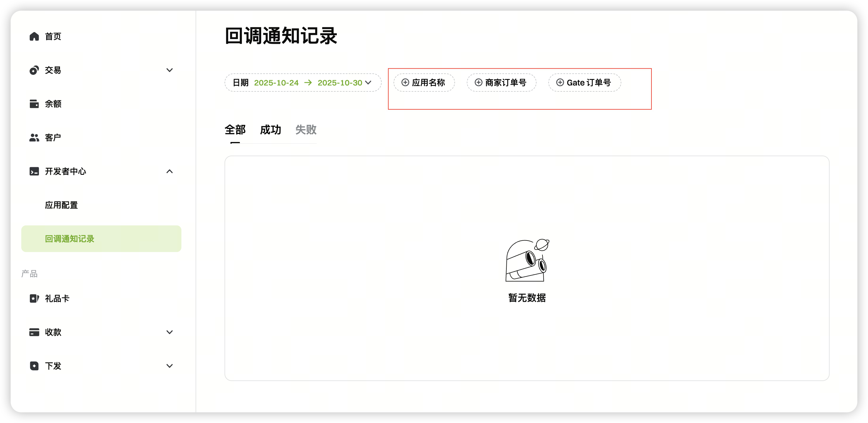Click the Home house icon
The width and height of the screenshot is (868, 423).
pos(34,36)
